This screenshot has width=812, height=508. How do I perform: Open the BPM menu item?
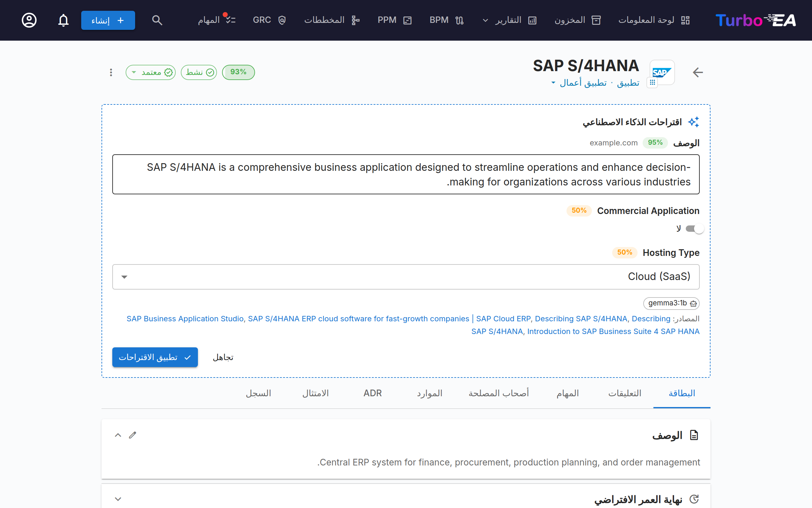pyautogui.click(x=447, y=20)
